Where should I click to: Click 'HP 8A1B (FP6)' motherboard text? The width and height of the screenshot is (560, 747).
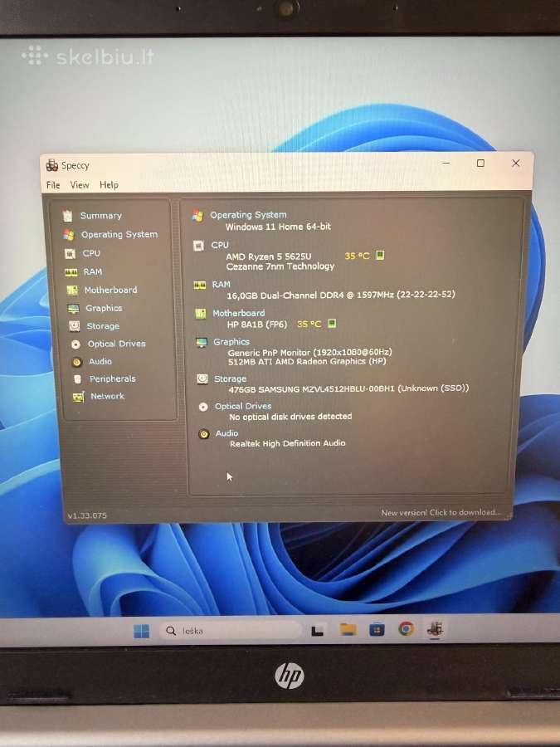(257, 324)
